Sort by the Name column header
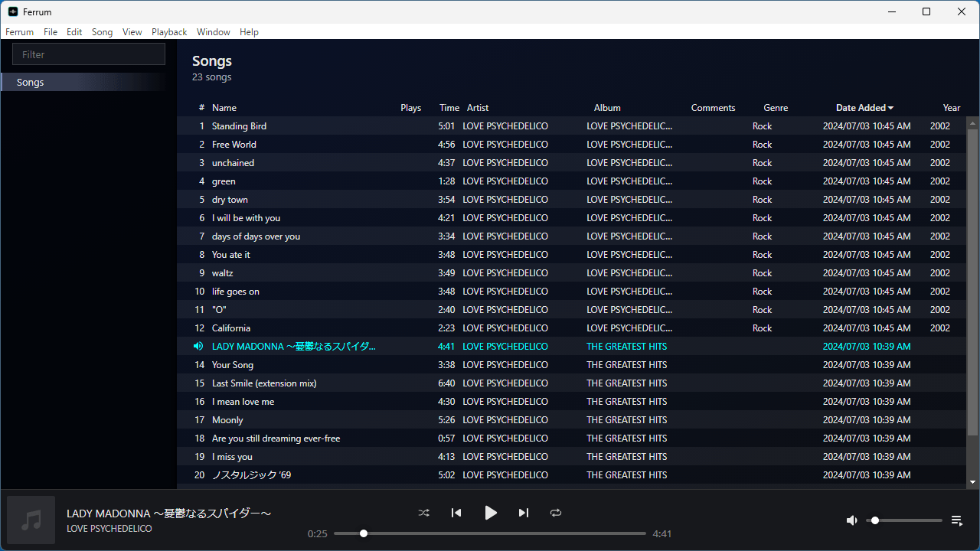 tap(224, 108)
